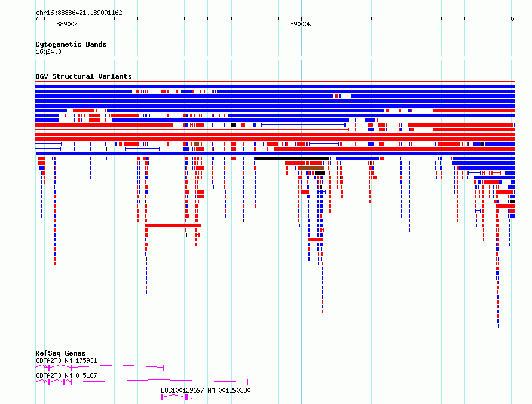Select the long brown variant bar below the black bar
Viewport: 532px width, 404px height.
311,168
